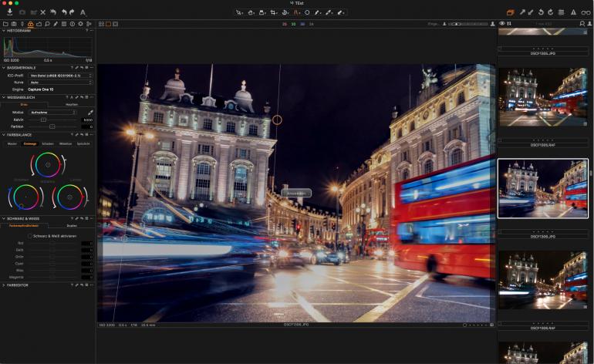The height and width of the screenshot is (364, 594).
Task: Open the Kurve dropdown set to Auto
Action: tap(60, 83)
